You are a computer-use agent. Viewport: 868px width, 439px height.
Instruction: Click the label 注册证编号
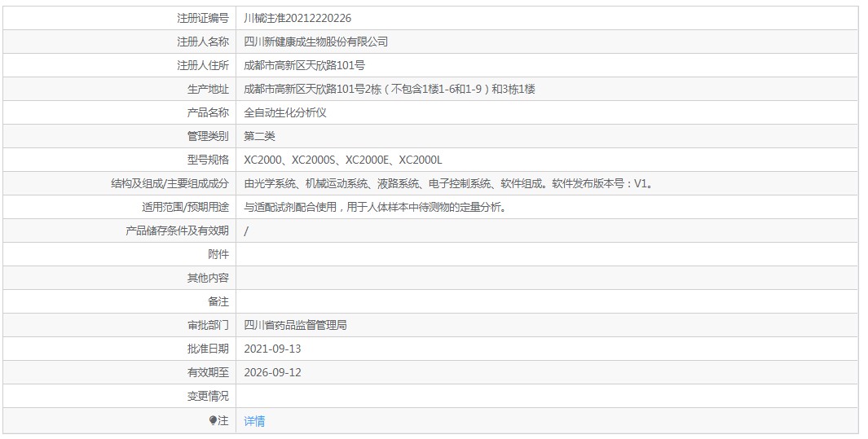tap(203, 18)
